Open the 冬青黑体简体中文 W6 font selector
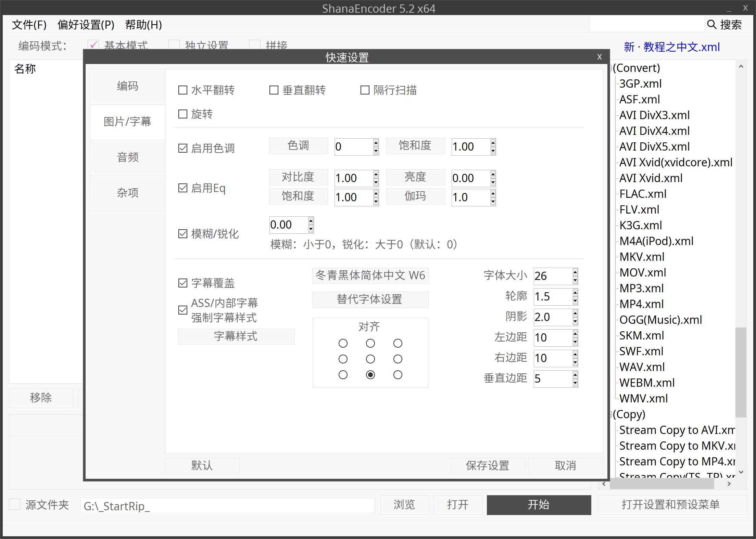Image resolution: width=756 pixels, height=539 pixels. click(x=370, y=275)
